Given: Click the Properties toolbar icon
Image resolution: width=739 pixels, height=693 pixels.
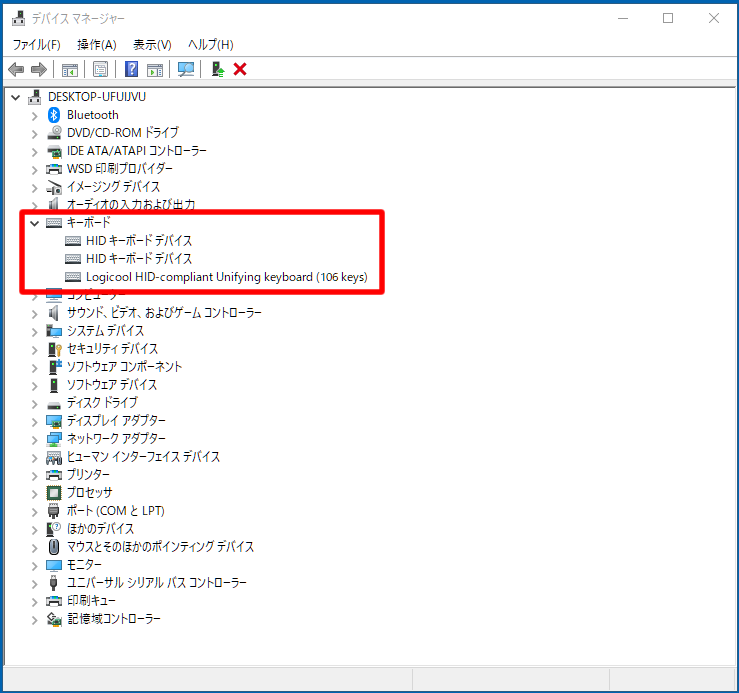Looking at the screenshot, I should pyautogui.click(x=100, y=69).
